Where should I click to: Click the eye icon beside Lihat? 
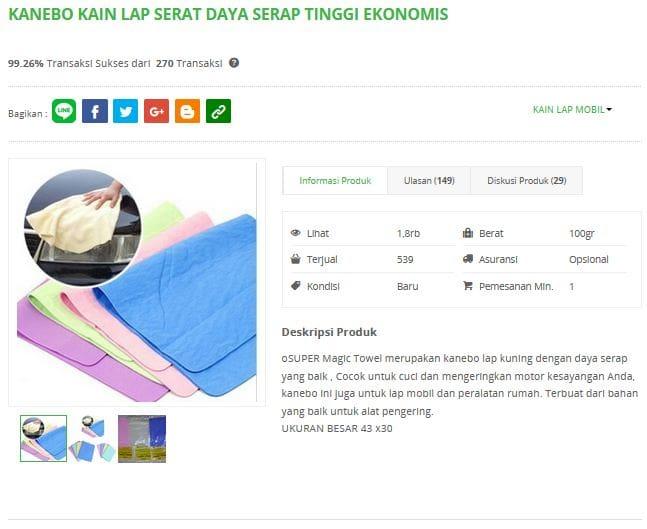point(295,233)
